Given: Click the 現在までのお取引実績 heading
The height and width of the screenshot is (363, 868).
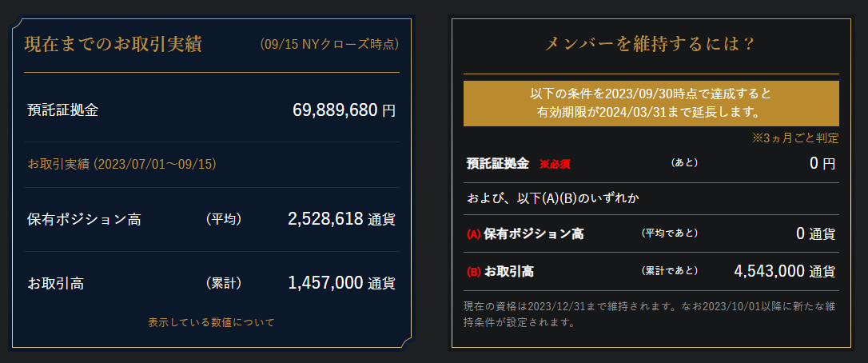Looking at the screenshot, I should [x=113, y=43].
